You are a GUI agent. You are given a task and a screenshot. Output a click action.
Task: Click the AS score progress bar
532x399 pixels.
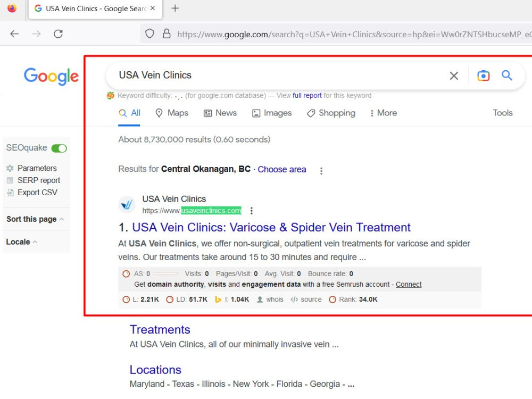point(165,274)
